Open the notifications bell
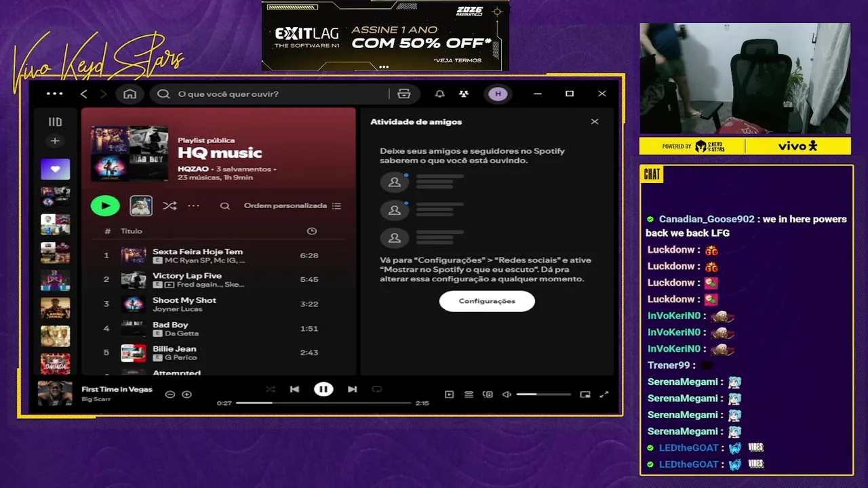This screenshot has height=488, width=868. (x=439, y=94)
